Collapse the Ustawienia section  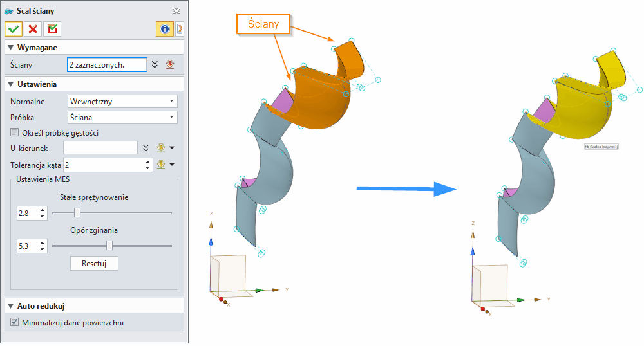point(11,84)
